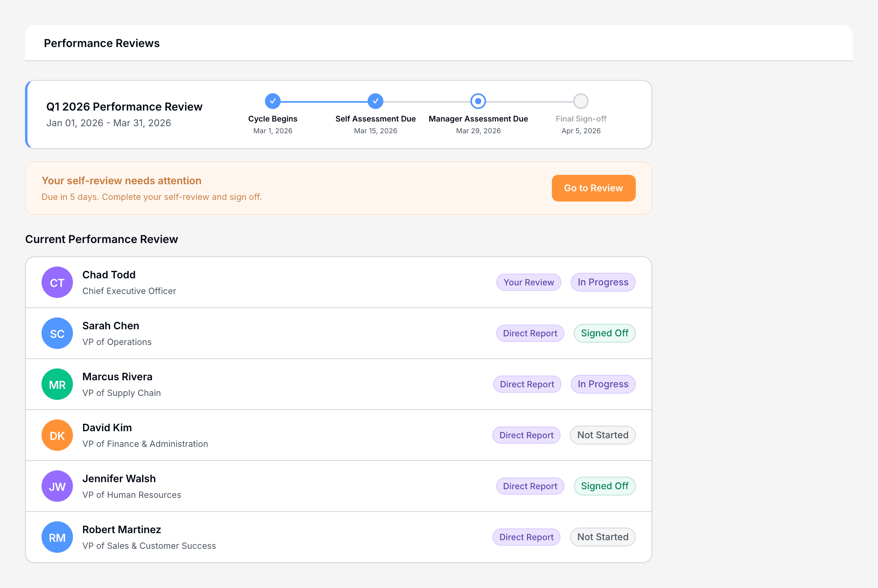Click Sarah Chen's Signed Off status badge

click(x=604, y=333)
